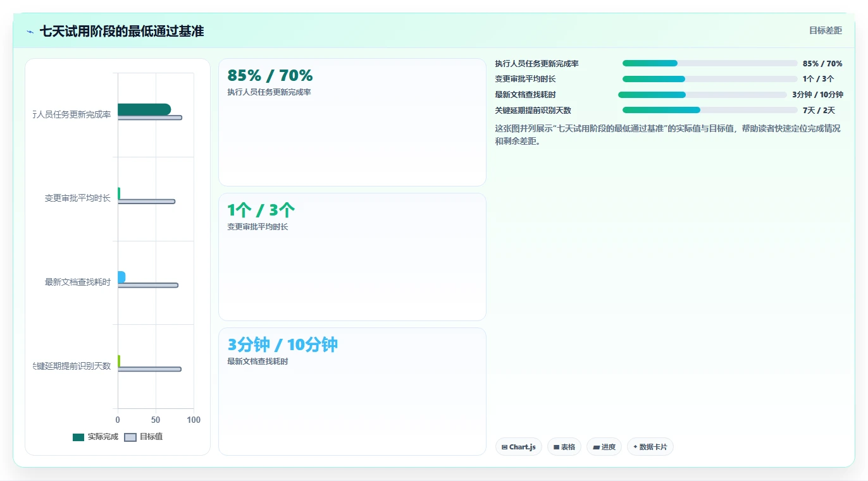868x481 pixels.
Task: Click the gray target bar for 变更审批平均时长
Action: [146, 202]
